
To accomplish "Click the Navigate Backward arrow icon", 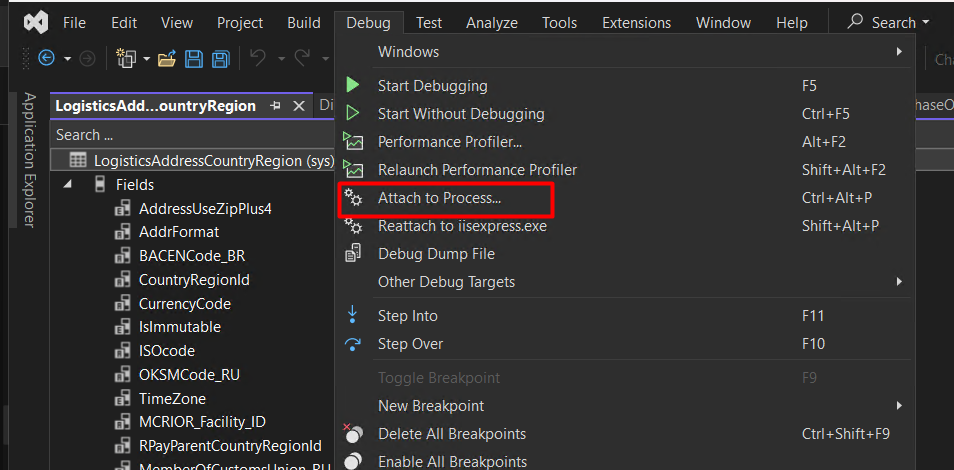I will pos(46,59).
